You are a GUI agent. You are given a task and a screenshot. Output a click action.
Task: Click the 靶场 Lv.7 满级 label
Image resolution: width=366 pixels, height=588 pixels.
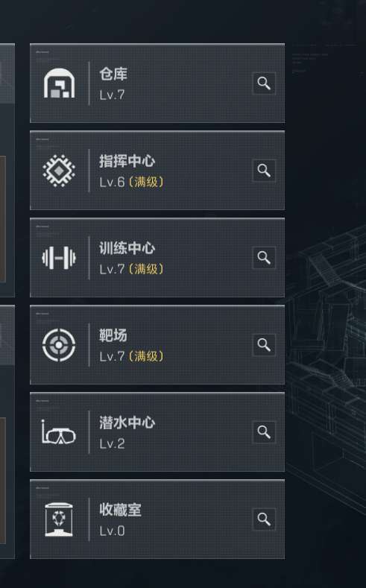(x=131, y=356)
